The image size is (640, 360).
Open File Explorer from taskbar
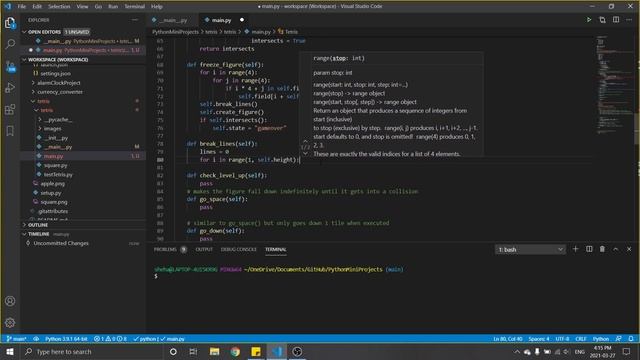pyautogui.click(x=214, y=351)
